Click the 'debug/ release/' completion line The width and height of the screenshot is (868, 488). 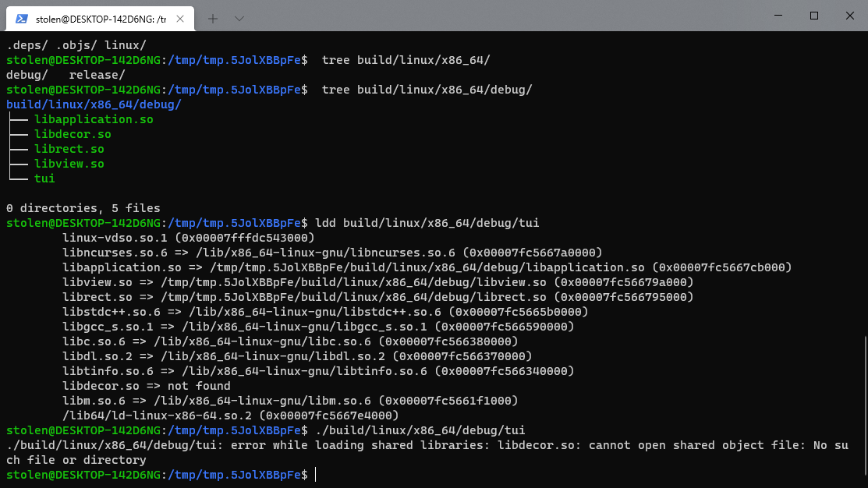pos(66,75)
